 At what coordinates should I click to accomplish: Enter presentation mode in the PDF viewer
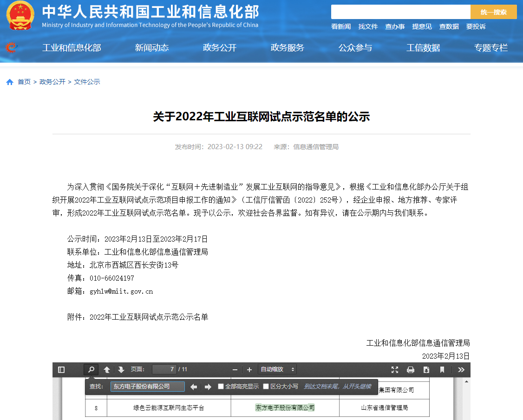(x=395, y=369)
